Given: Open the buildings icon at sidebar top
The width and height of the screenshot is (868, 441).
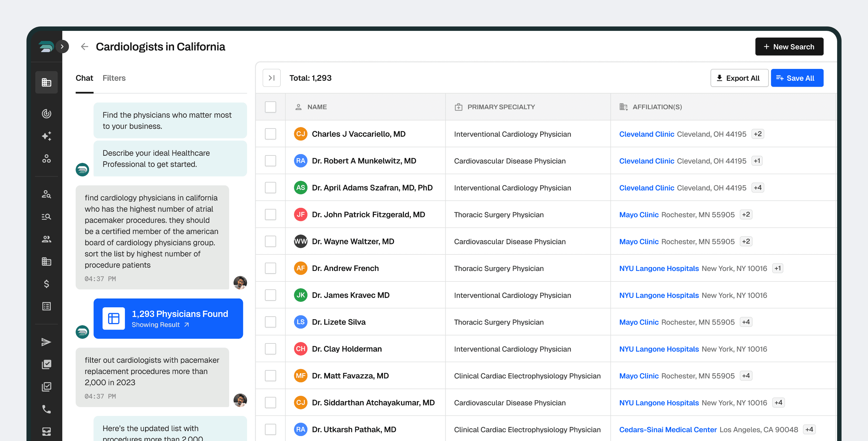Looking at the screenshot, I should (x=47, y=82).
